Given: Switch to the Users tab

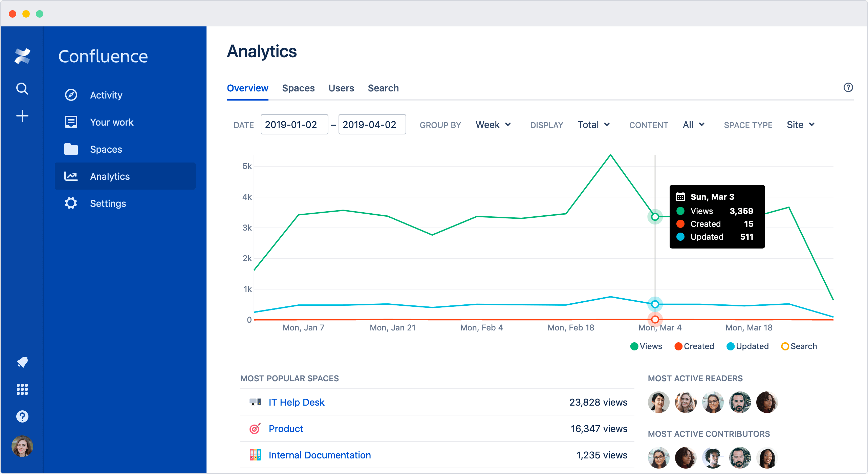Looking at the screenshot, I should (x=341, y=88).
